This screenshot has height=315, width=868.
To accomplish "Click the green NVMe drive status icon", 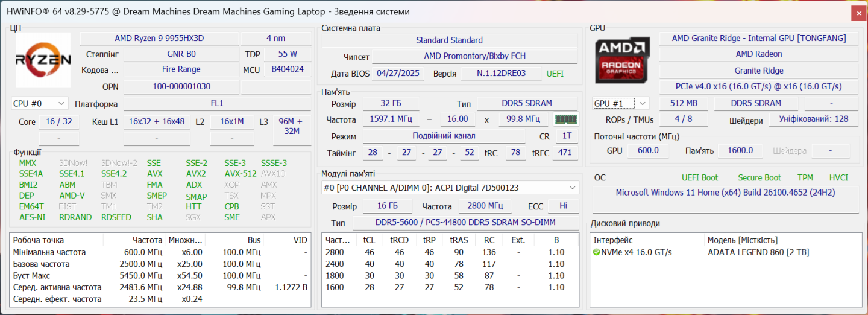I will (597, 252).
